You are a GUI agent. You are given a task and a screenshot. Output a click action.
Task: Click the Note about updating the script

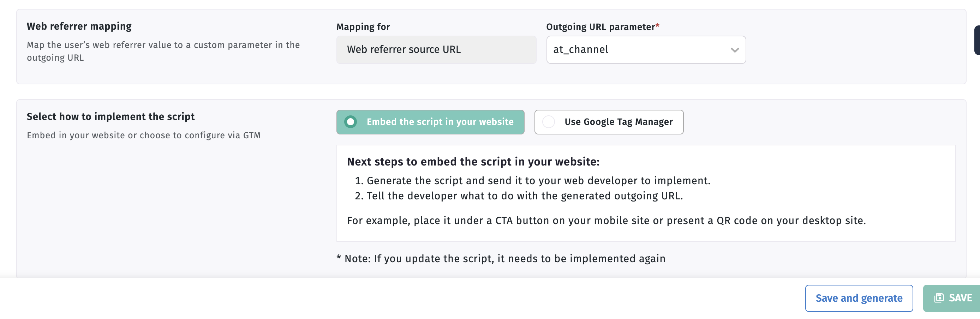[x=501, y=259]
